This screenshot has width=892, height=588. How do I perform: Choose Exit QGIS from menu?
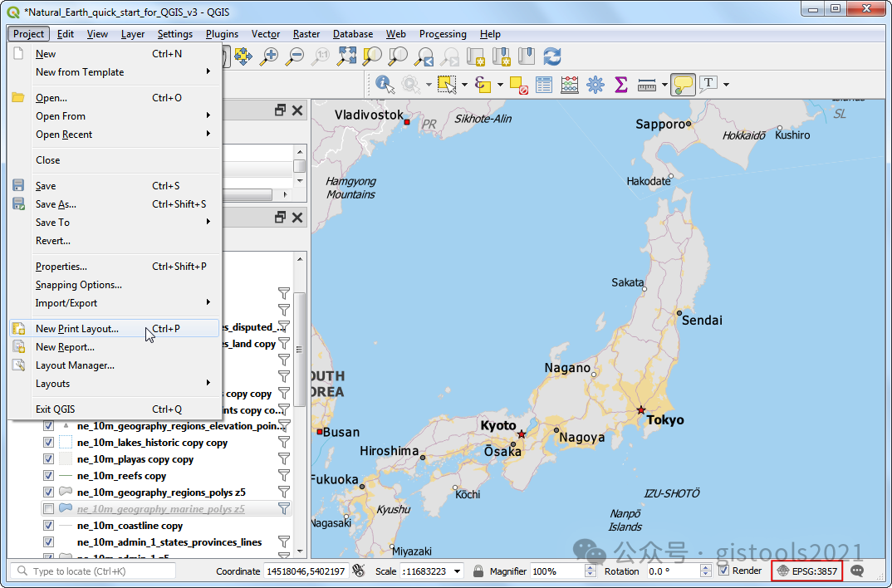tap(115, 409)
